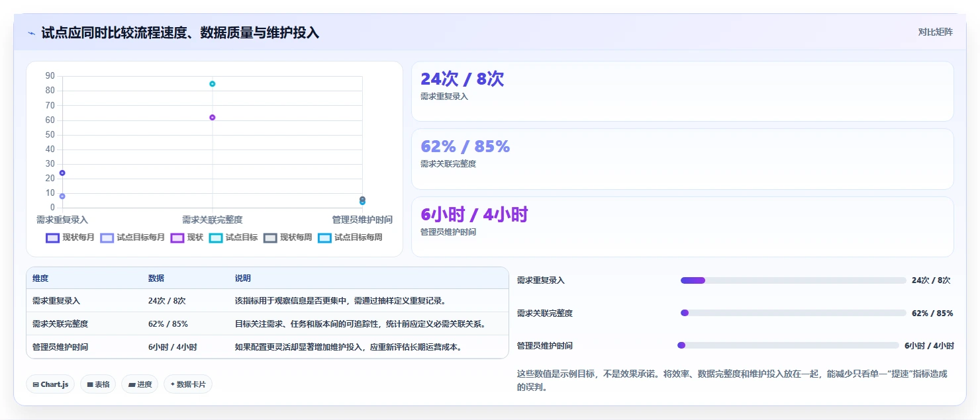Image resolution: width=980 pixels, height=420 pixels.
Task: Click the 62% / 85% value beside progress bar
Action: pyautogui.click(x=932, y=313)
